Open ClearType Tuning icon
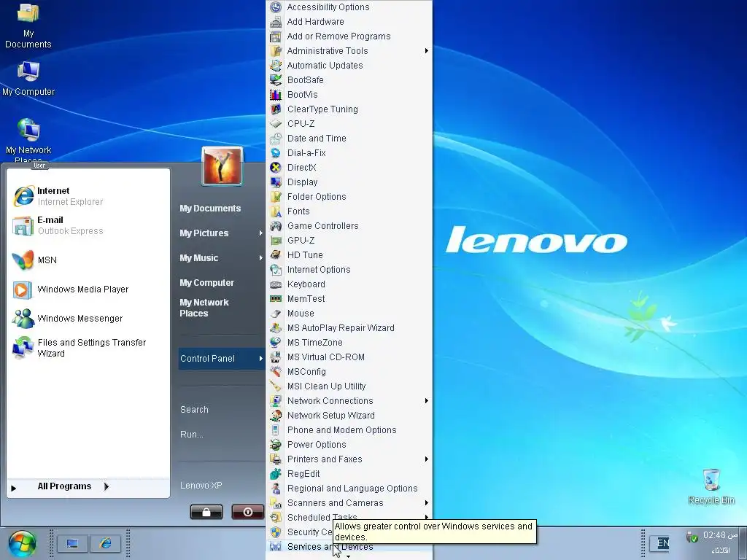The image size is (747, 560). pos(275,109)
